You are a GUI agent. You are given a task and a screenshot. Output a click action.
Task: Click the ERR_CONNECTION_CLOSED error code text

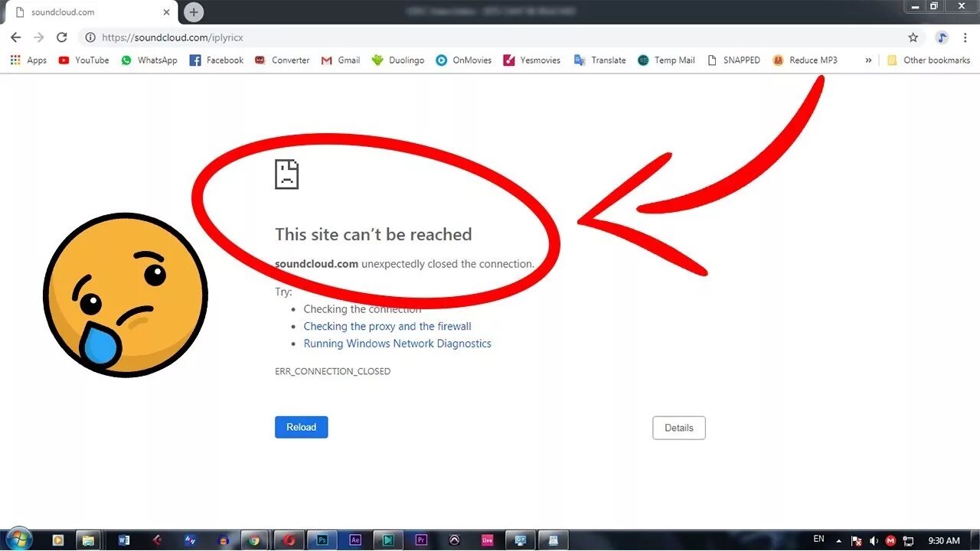click(333, 371)
